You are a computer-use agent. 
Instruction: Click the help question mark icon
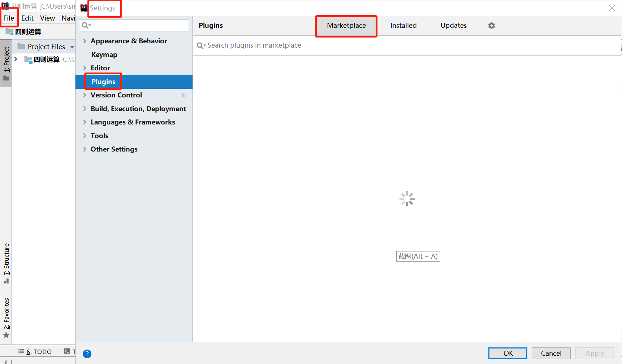tap(87, 354)
